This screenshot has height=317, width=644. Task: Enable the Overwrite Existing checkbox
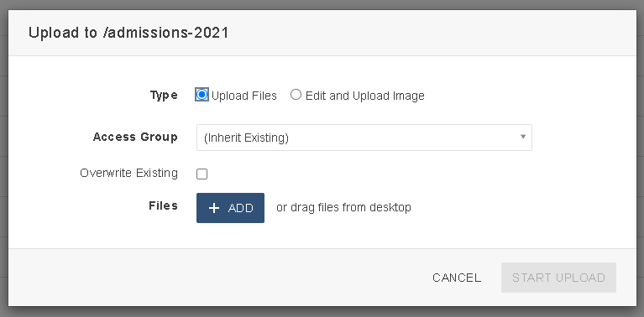tap(202, 174)
